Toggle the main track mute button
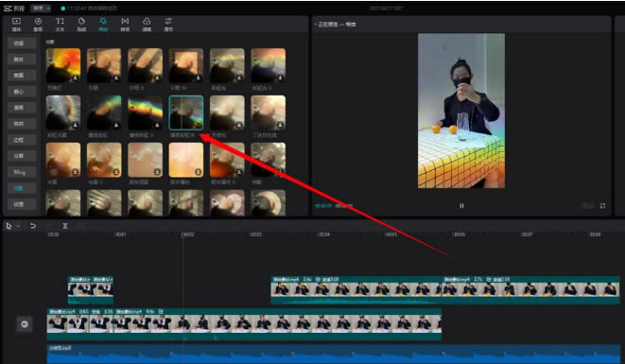 25,324
